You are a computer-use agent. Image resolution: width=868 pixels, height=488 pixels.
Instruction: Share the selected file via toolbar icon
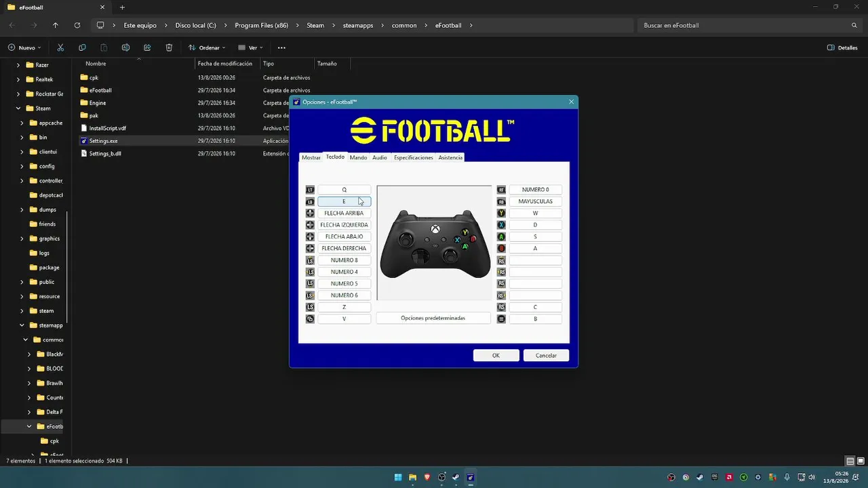pyautogui.click(x=147, y=47)
